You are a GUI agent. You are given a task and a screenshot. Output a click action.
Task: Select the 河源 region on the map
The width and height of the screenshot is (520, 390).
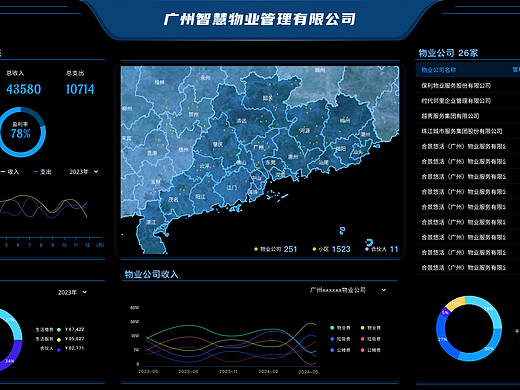click(304, 130)
